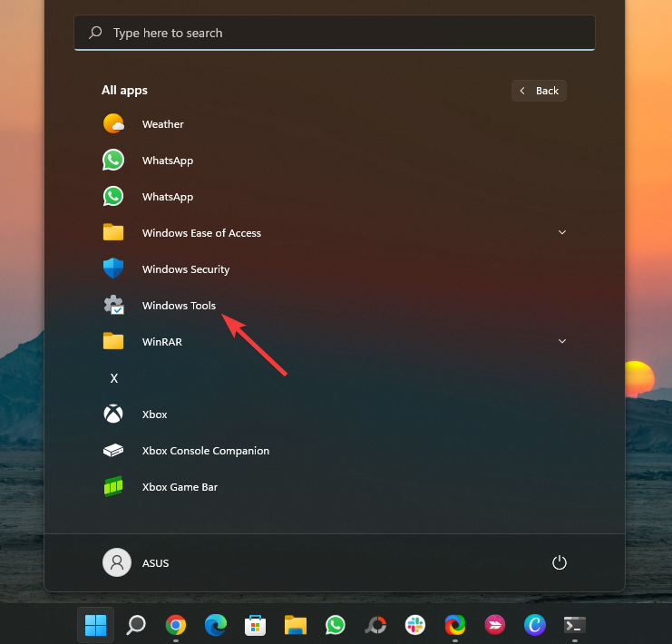This screenshot has width=672, height=644.
Task: Open the pink arrow-logo app on the taskbar
Action: pos(494,625)
